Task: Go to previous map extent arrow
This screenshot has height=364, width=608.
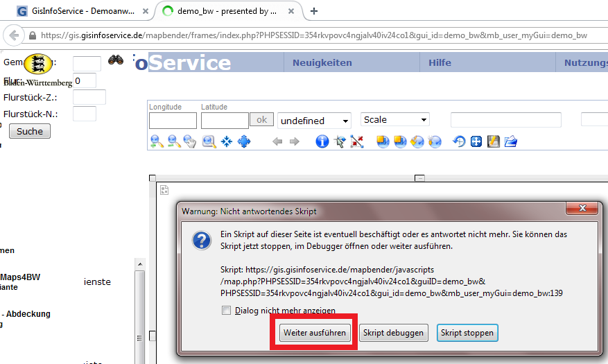Action: [x=277, y=141]
